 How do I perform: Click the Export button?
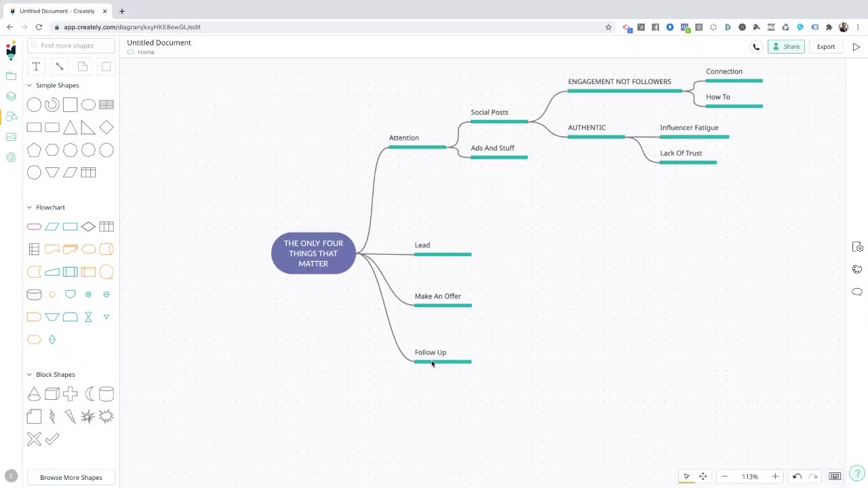click(825, 47)
